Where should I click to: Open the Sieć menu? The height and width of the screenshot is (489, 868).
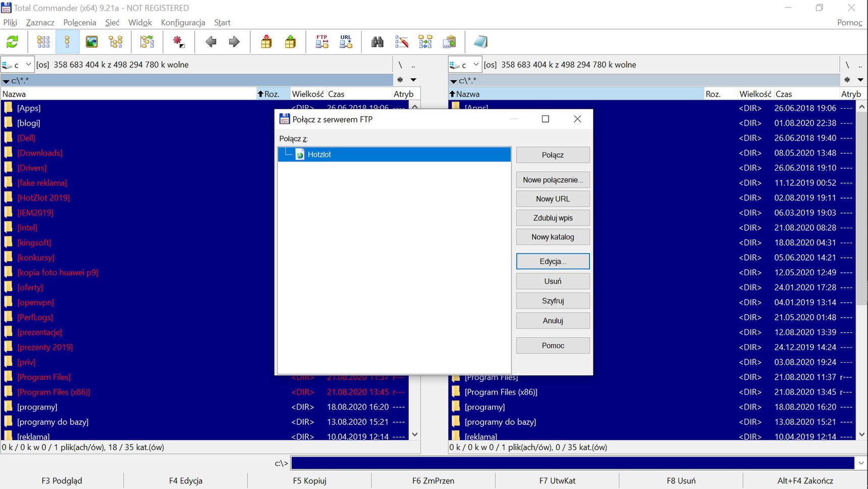112,22
